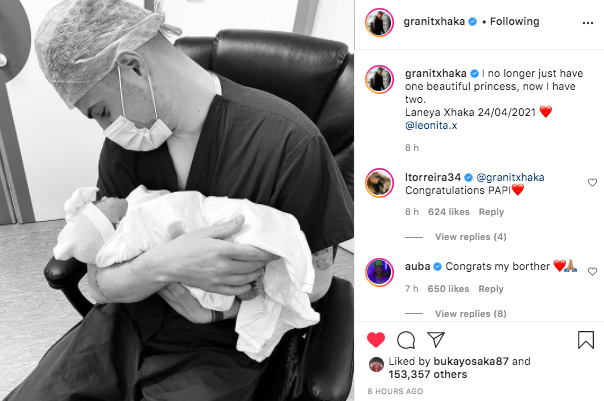Like auba's comment heart
604x401 pixels.
pos(592,272)
